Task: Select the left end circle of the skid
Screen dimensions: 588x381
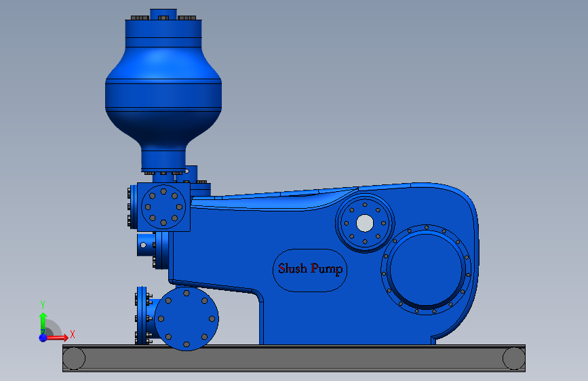Action: pos(74,359)
